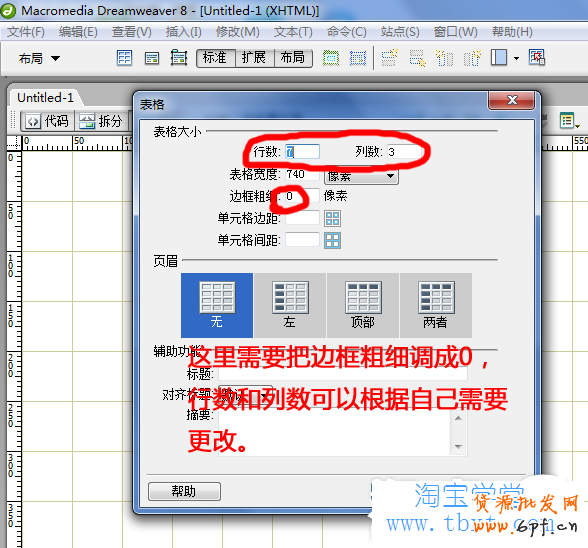Open the 布局 insert category dropdown
The height and width of the screenshot is (548, 588).
pos(39,58)
